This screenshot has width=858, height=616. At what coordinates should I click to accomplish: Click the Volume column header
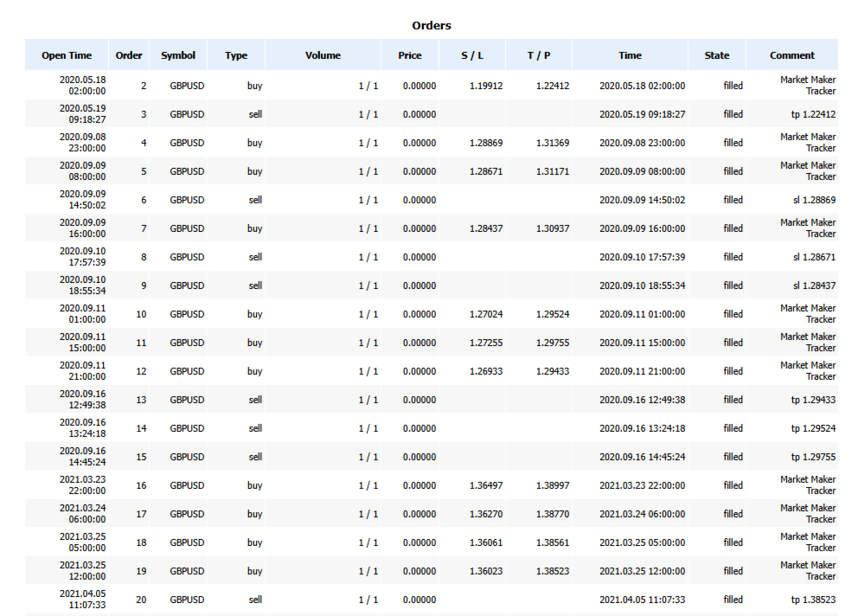(x=323, y=55)
